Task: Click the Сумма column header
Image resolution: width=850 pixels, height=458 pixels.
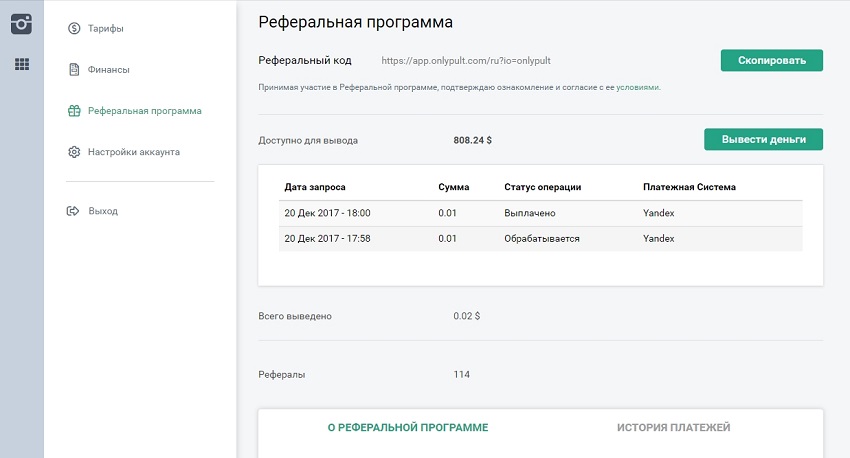Action: point(454,187)
